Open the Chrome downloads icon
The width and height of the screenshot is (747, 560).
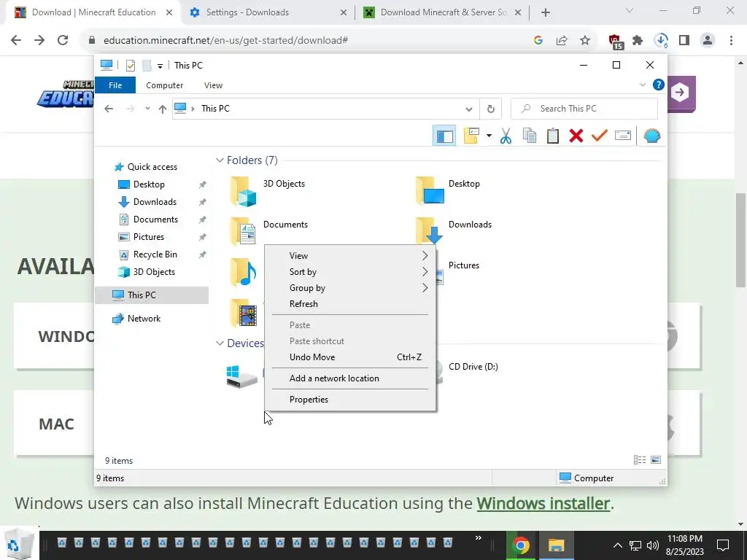pyautogui.click(x=661, y=41)
